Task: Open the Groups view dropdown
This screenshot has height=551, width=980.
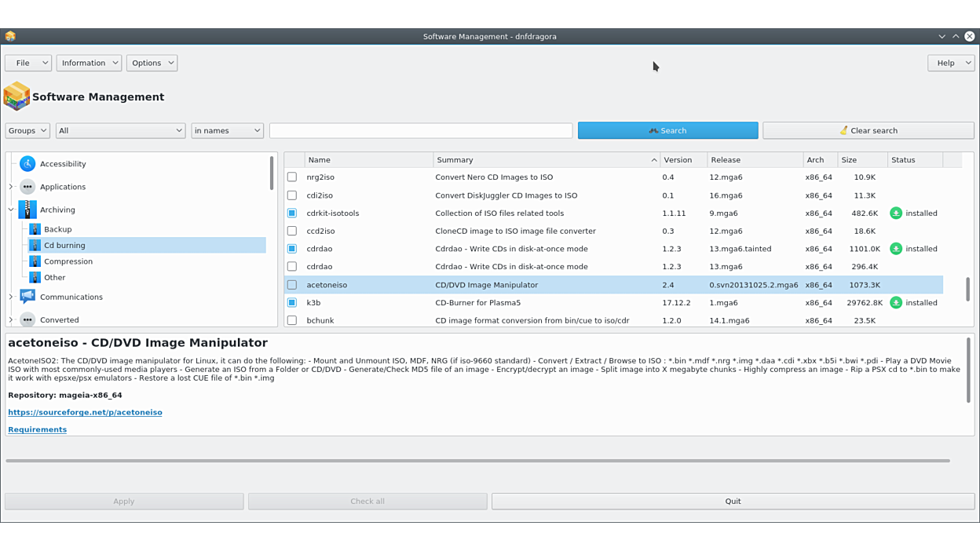Action: coord(27,130)
